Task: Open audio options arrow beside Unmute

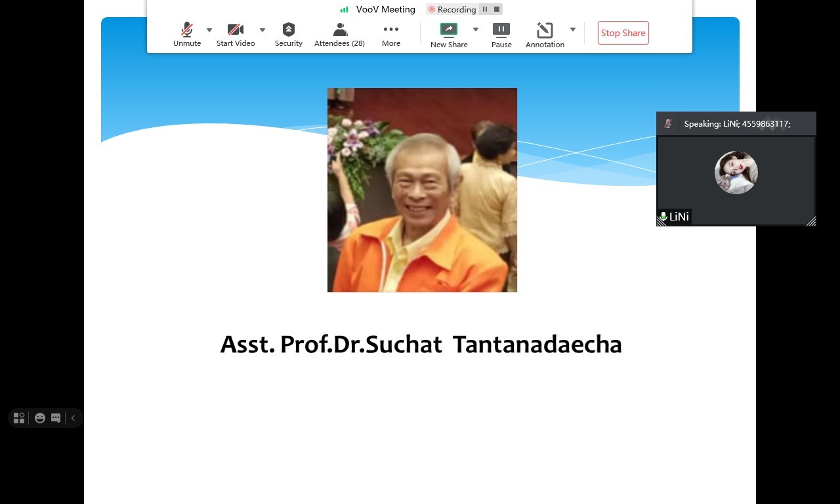Action: click(209, 30)
